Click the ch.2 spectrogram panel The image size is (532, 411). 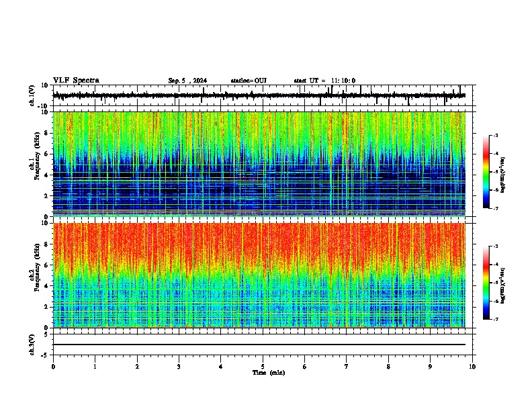point(259,275)
